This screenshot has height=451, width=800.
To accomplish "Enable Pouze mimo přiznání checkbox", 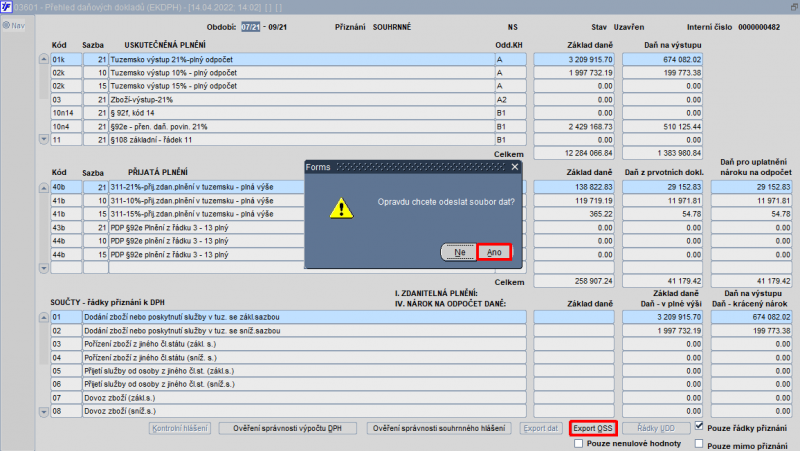I will pos(699,443).
